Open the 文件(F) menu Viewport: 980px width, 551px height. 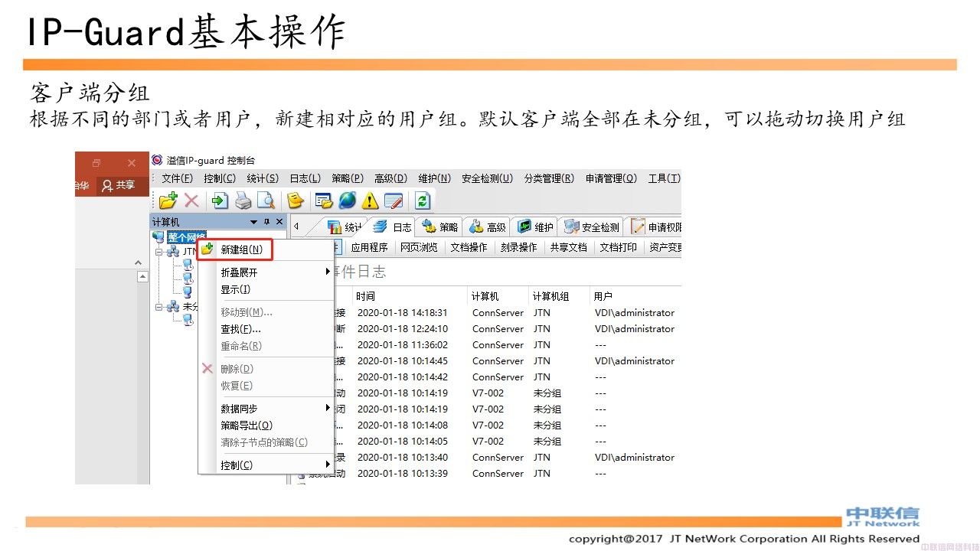177,178
